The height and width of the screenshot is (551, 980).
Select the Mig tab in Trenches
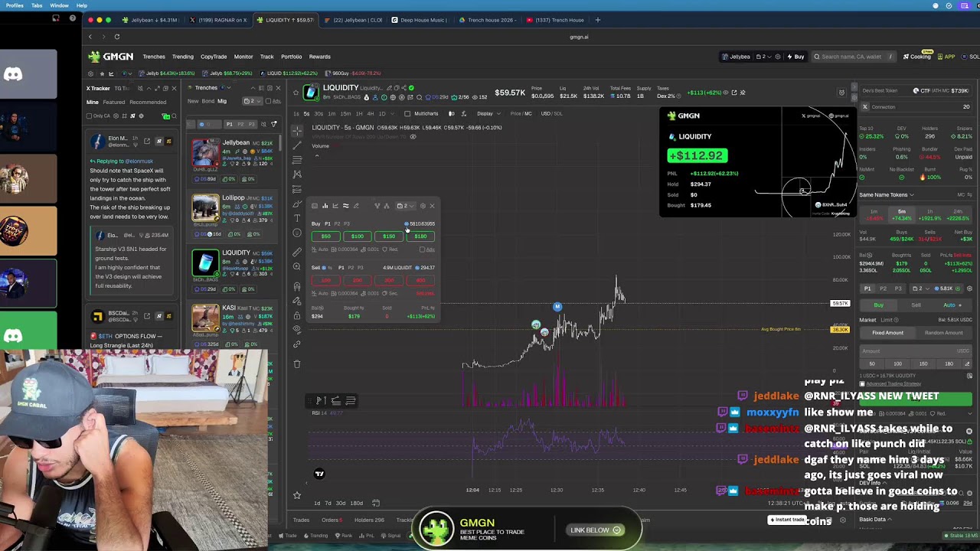[222, 101]
